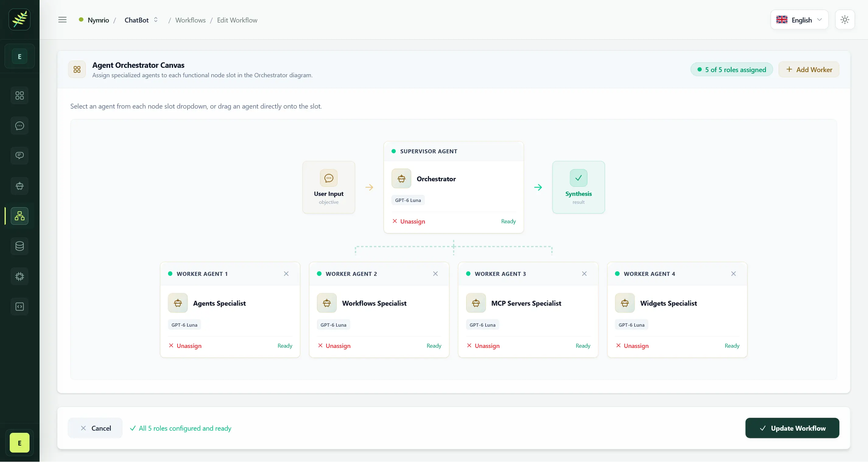Unassign the Agents Specialist
Screen dimensions: 868x462
coord(185,346)
